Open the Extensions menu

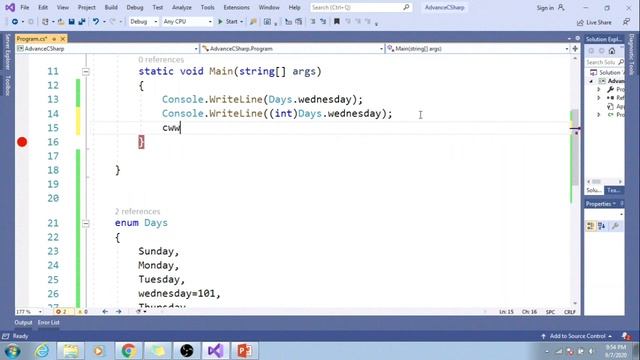point(236,7)
